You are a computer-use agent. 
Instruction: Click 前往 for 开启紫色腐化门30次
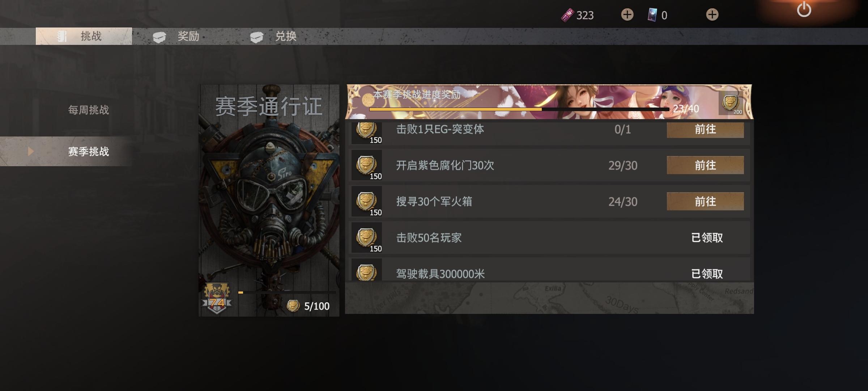coord(705,165)
